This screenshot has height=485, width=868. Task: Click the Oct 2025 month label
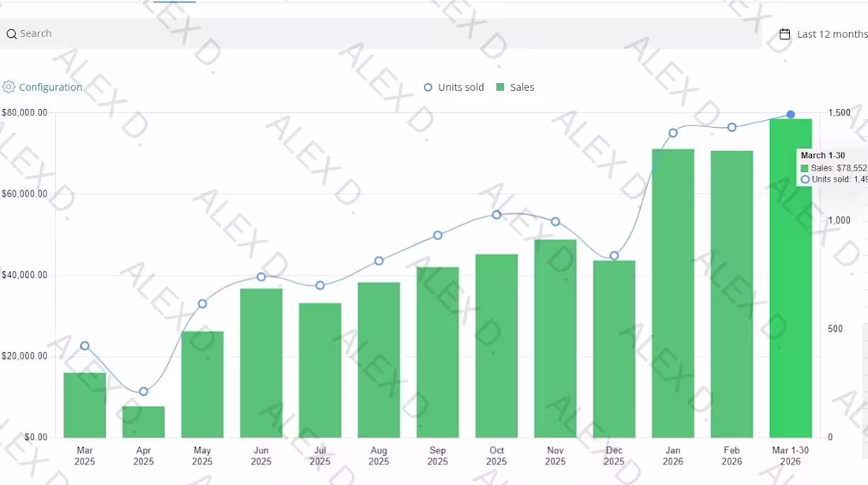[x=496, y=457]
